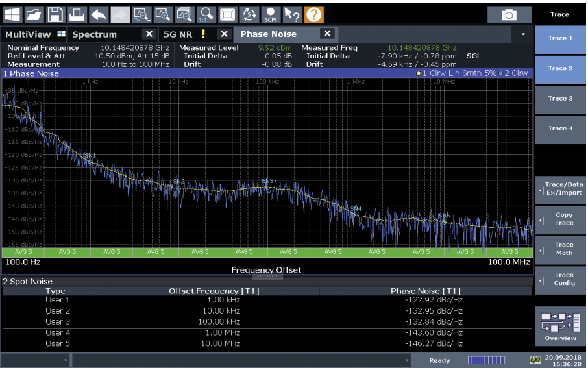Open the SCPI recorder icon
Screen dimensions: 588x370
pos(271,14)
